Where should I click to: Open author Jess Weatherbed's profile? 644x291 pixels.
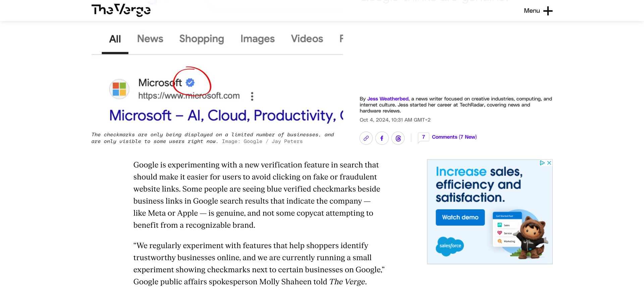pyautogui.click(x=388, y=99)
